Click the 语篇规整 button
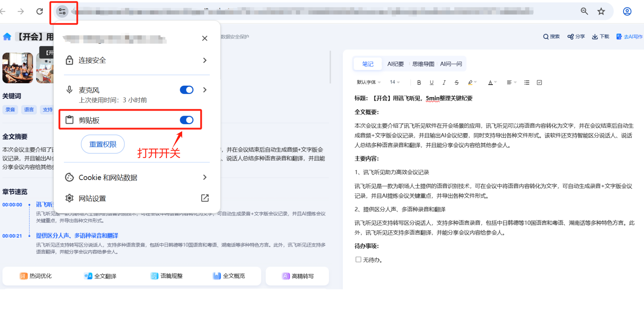This screenshot has height=324, width=644. [x=167, y=276]
